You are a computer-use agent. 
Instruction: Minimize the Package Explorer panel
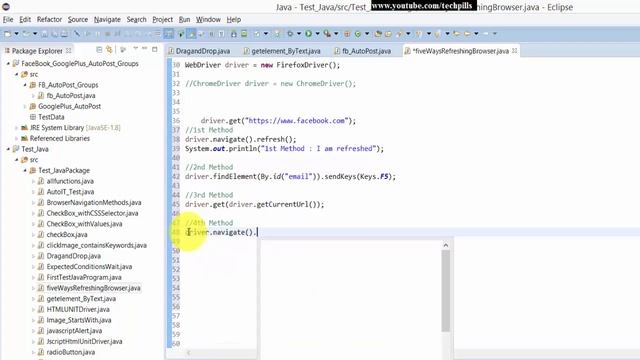144,49
